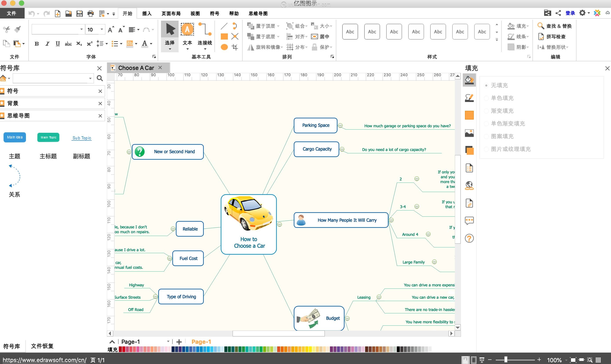The image size is (611, 364).
Task: Pick the black color swatch in the palette
Action: (398, 349)
